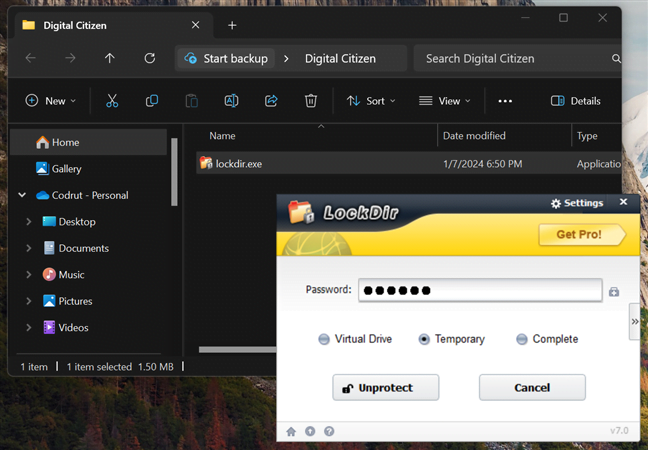The width and height of the screenshot is (648, 450).
Task: Click the LockDir home icon at bottom
Action: (291, 431)
